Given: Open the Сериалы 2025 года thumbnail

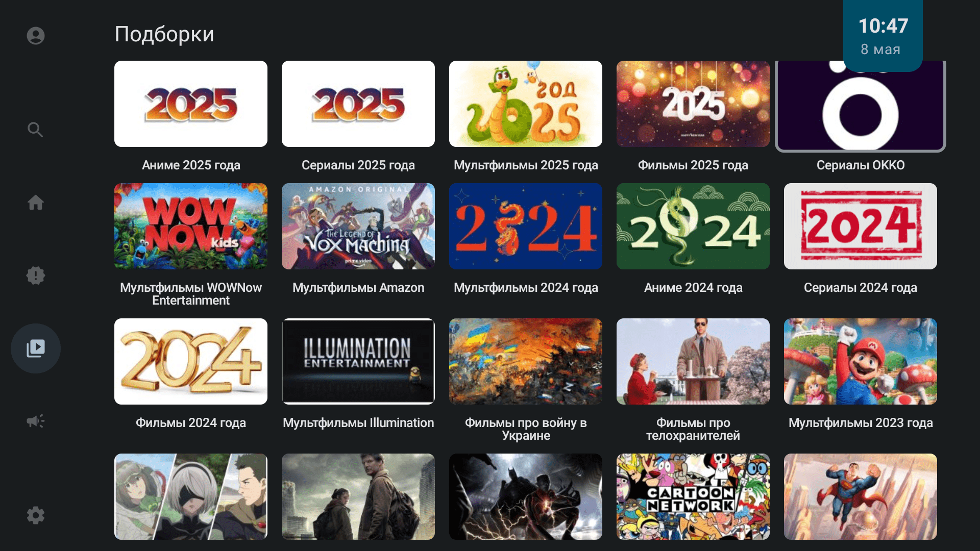Looking at the screenshot, I should pos(358,104).
